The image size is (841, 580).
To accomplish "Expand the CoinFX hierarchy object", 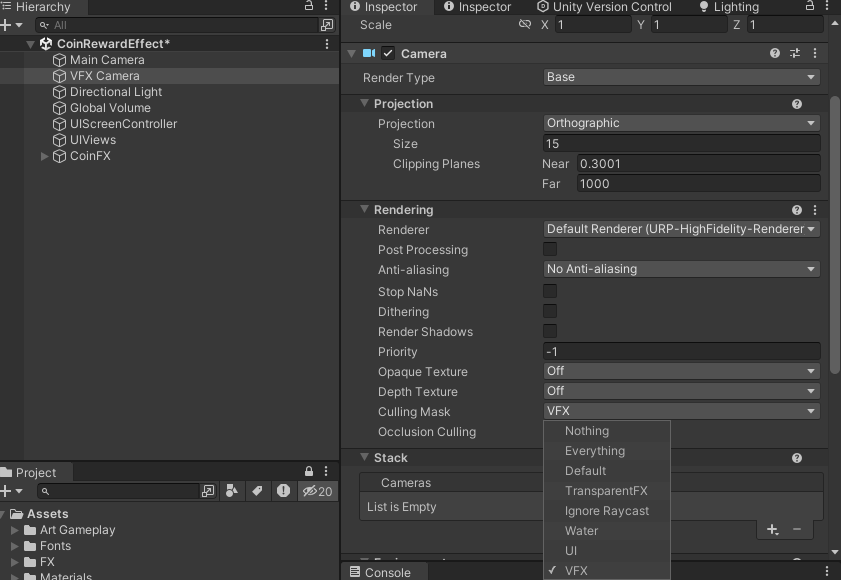I will point(45,156).
